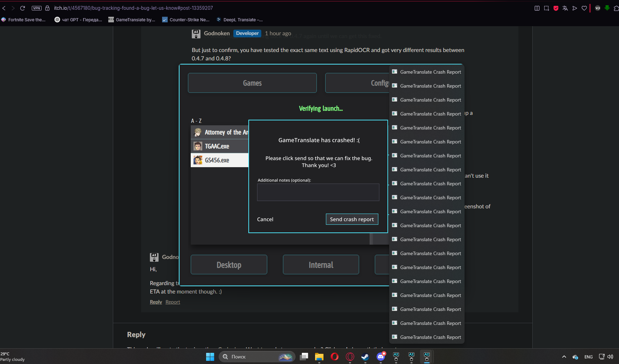Click the Desktop button
The image size is (619, 364).
[x=229, y=265]
